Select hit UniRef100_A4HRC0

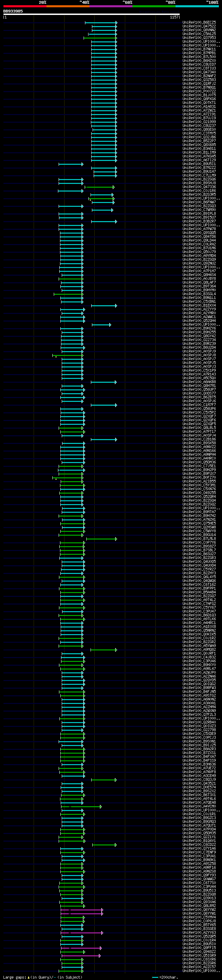point(199,459)
